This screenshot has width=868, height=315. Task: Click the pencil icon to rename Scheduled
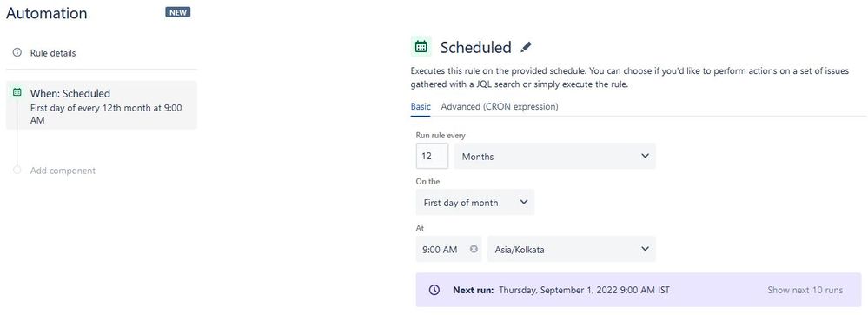(x=526, y=47)
